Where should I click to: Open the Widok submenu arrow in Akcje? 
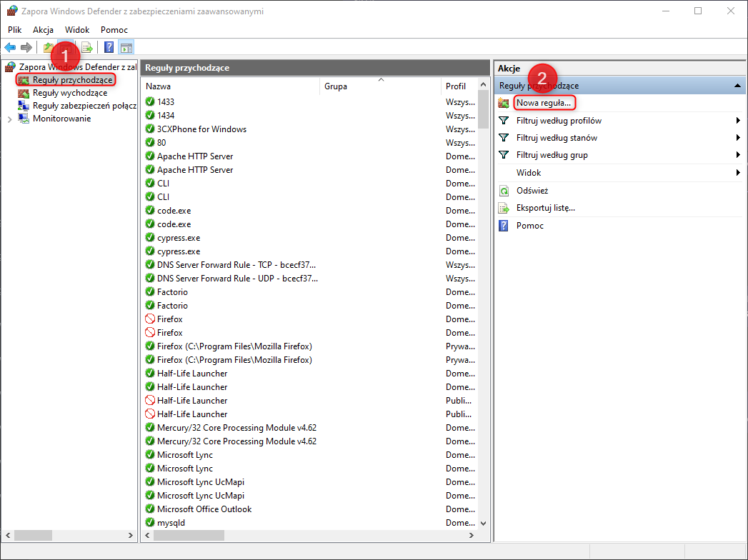point(738,173)
